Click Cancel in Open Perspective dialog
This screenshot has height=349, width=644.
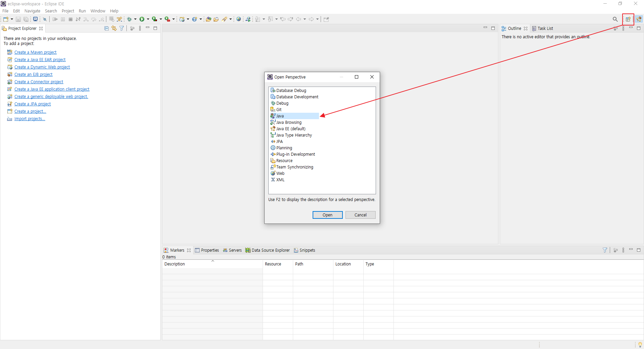click(361, 215)
